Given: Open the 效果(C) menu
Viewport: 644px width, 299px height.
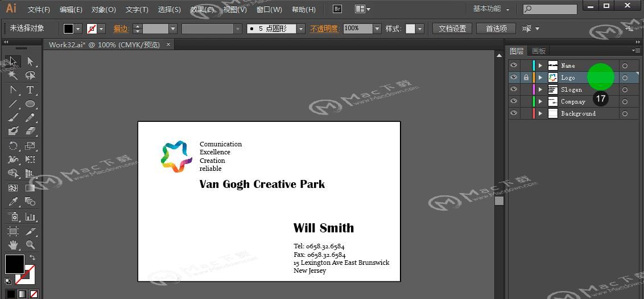Looking at the screenshot, I should click(202, 9).
